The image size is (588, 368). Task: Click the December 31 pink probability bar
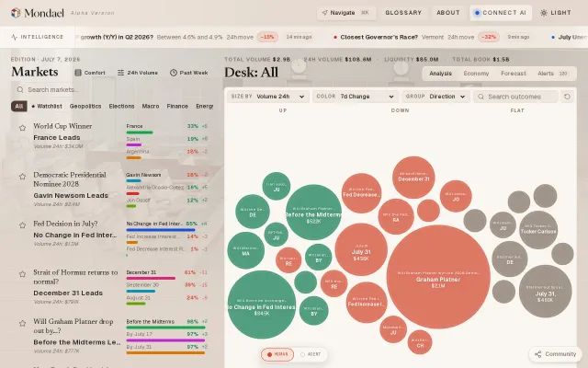click(151, 279)
